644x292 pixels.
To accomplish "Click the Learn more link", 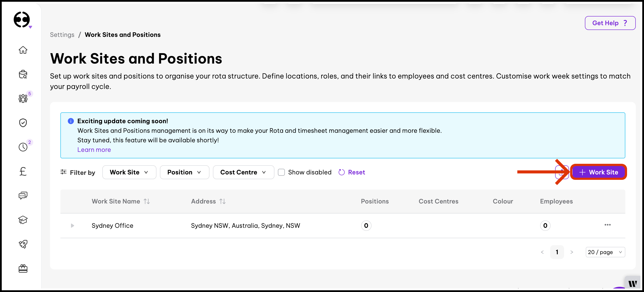I will pyautogui.click(x=94, y=150).
